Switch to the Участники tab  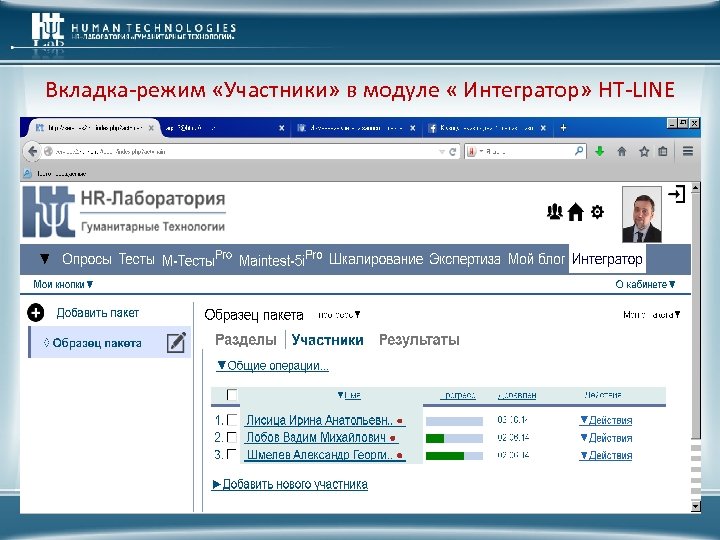pyautogui.click(x=327, y=340)
